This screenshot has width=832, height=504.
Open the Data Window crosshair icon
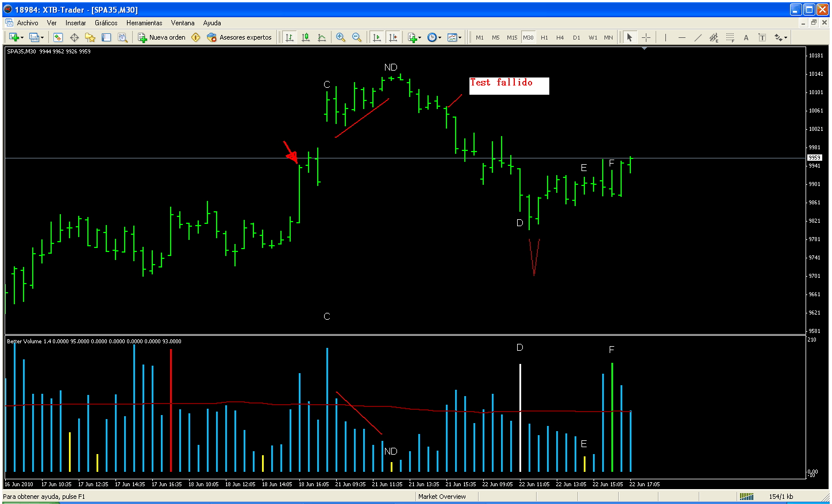tap(74, 37)
